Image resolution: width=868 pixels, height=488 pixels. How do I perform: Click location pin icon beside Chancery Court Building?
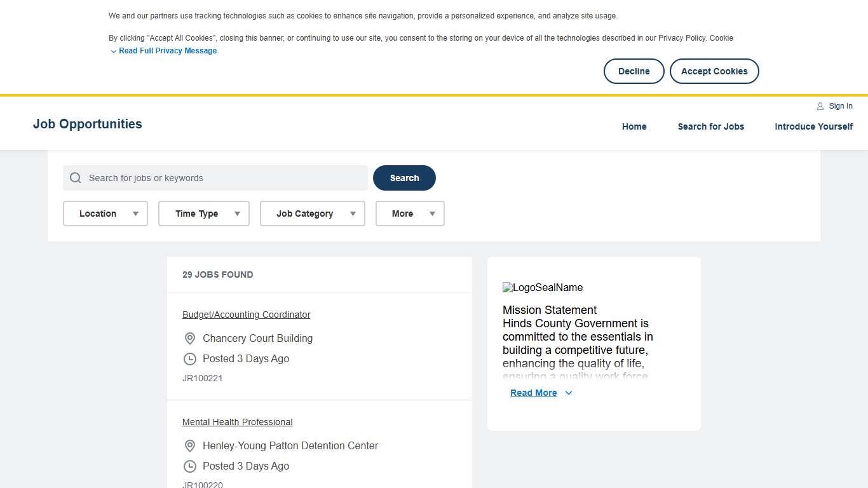pos(190,339)
